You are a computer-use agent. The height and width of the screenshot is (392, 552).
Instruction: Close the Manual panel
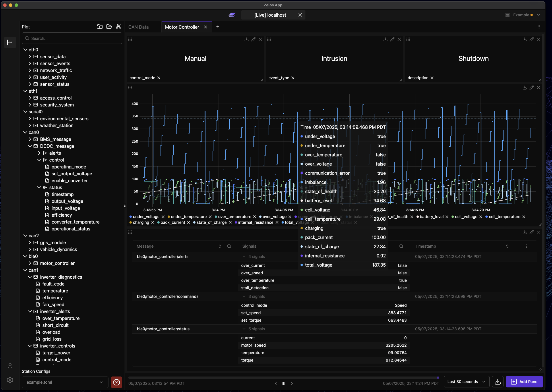(260, 39)
